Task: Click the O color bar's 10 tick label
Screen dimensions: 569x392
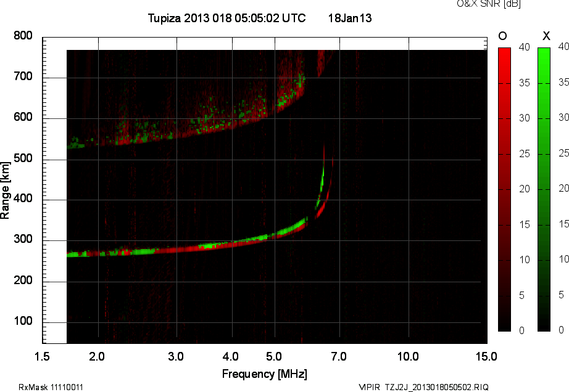Action: tap(525, 259)
